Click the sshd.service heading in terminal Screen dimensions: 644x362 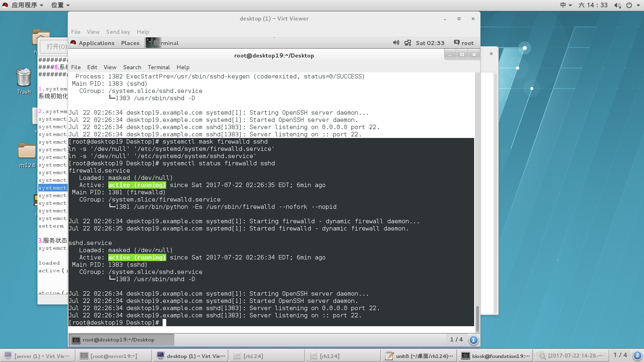coord(90,243)
